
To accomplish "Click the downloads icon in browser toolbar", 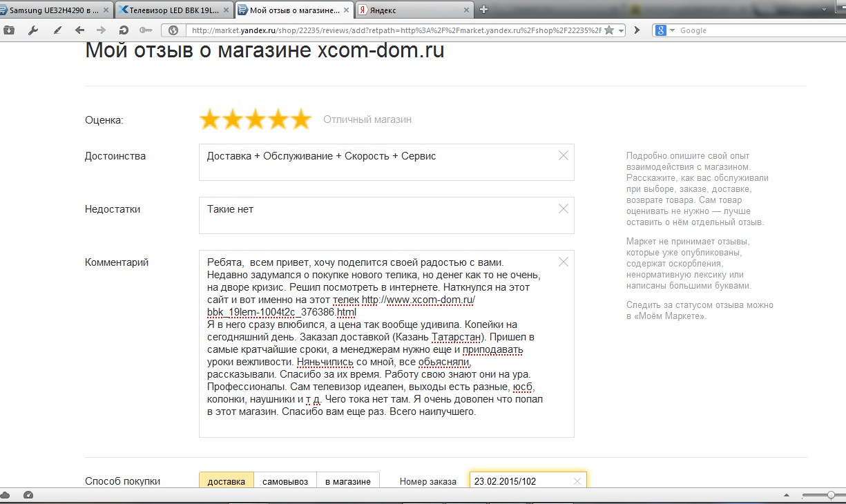I will click(8, 30).
